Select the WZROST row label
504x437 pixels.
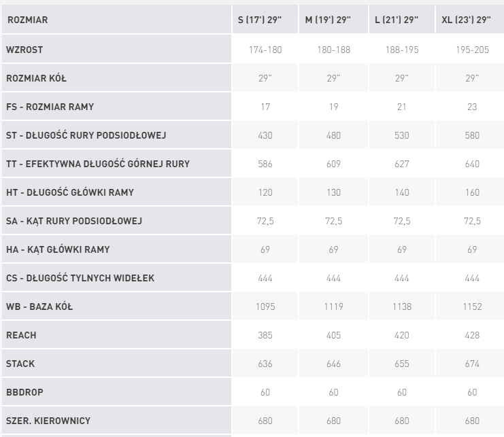point(24,50)
